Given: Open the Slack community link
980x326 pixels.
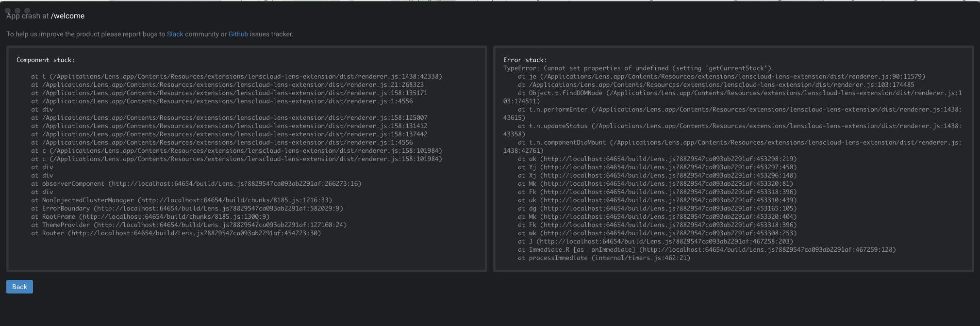Looking at the screenshot, I should (175, 34).
